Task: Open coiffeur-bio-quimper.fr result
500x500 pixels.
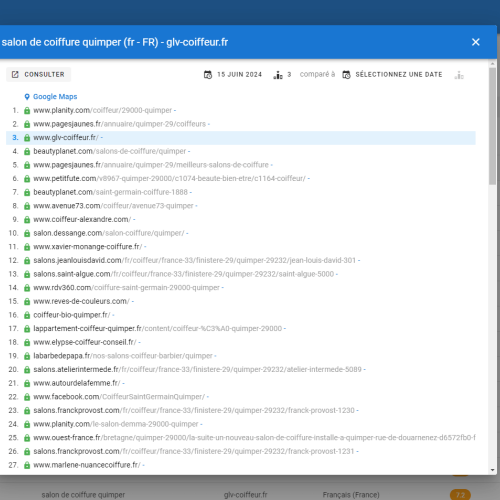Action: 72,315
